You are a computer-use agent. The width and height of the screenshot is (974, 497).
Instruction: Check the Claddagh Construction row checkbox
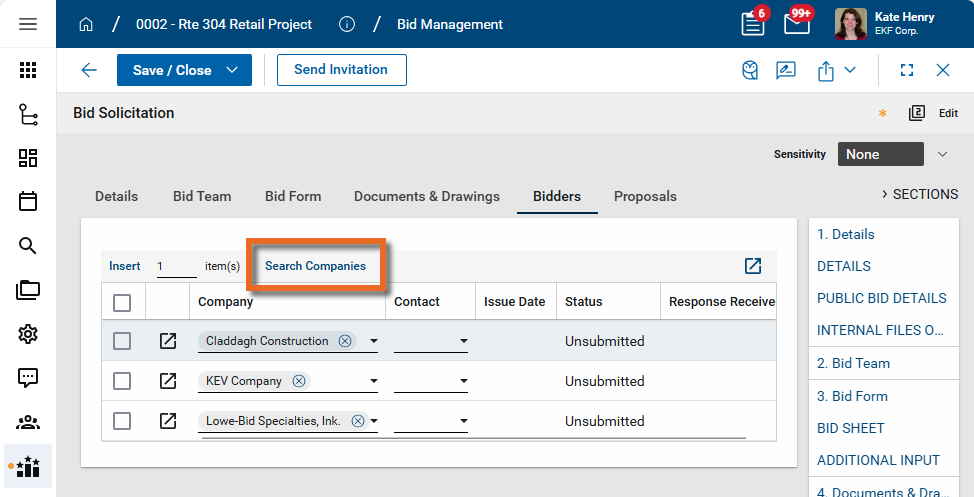[x=122, y=341]
